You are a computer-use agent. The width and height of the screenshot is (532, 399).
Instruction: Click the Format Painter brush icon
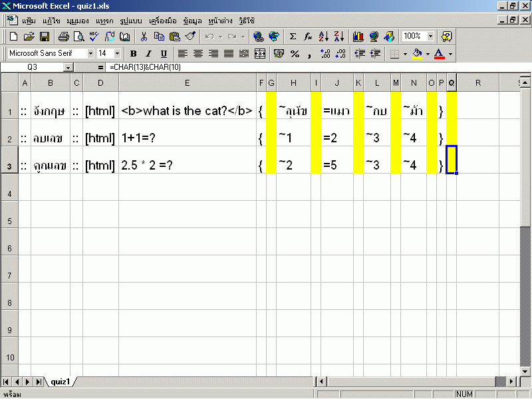tap(190, 37)
